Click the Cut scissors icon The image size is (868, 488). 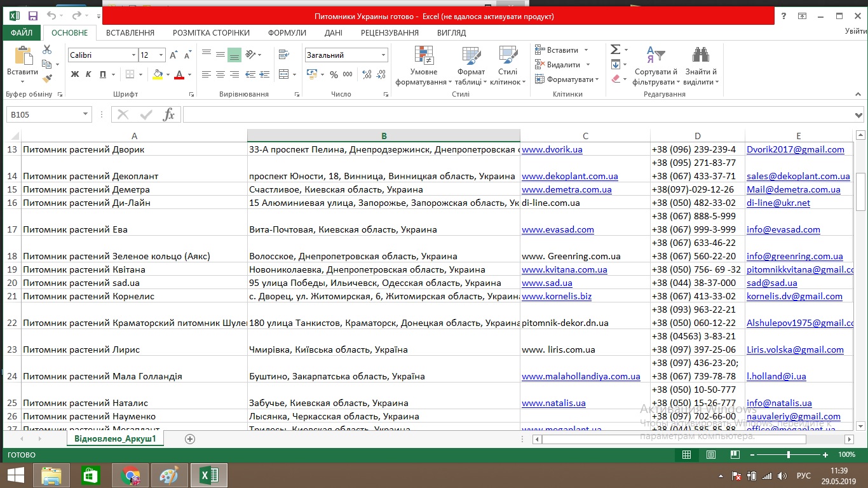click(x=47, y=50)
